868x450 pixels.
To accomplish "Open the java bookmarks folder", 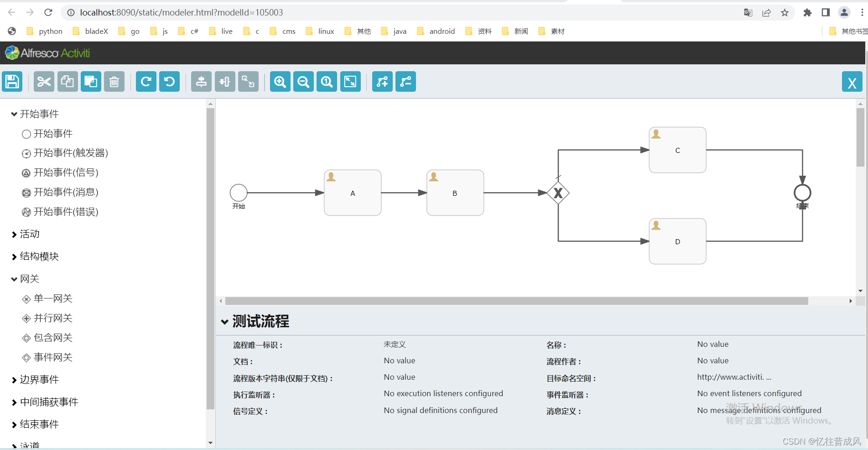I will [x=394, y=31].
